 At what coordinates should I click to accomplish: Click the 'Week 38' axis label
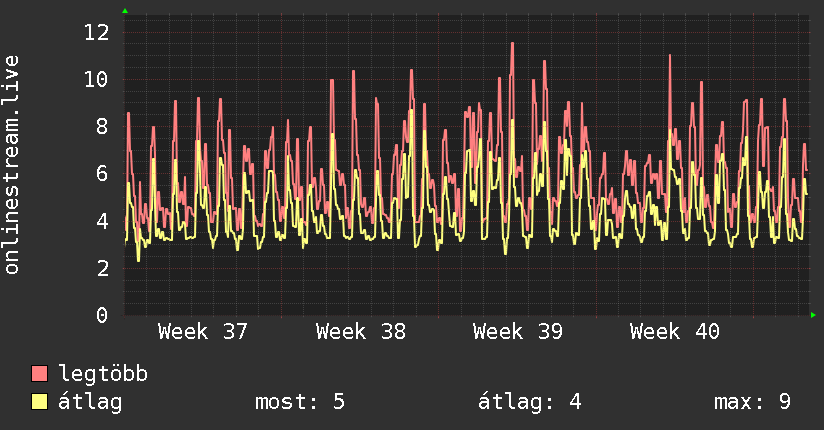point(360,332)
